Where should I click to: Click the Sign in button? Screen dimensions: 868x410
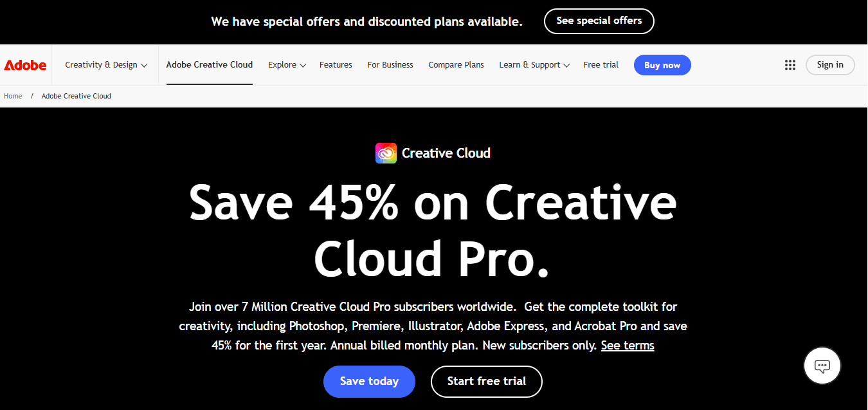coord(829,65)
